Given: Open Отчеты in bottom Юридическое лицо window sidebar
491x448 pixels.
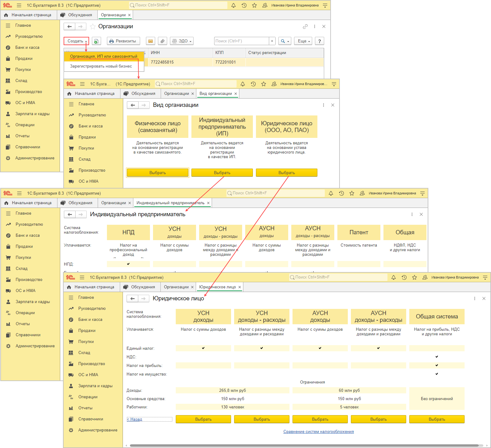Looking at the screenshot, I should click(85, 408).
